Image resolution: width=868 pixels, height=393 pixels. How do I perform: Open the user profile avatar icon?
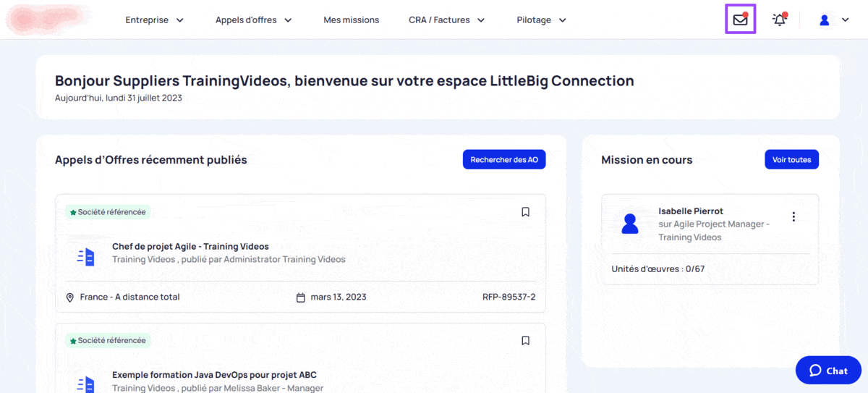[824, 20]
